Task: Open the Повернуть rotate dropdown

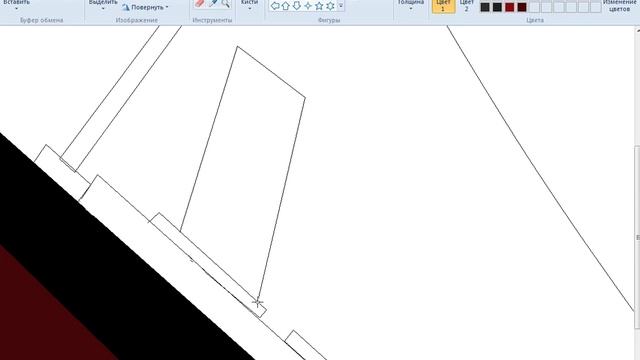Action: (x=145, y=7)
